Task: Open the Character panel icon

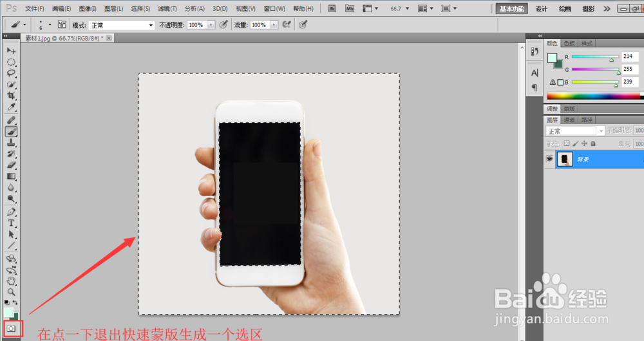Action: [535, 73]
